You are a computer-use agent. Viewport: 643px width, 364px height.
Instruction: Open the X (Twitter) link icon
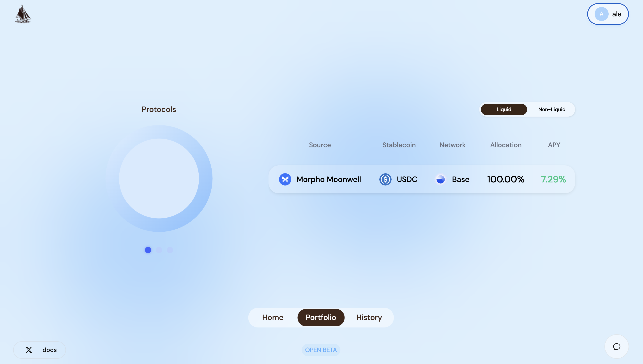pos(29,350)
